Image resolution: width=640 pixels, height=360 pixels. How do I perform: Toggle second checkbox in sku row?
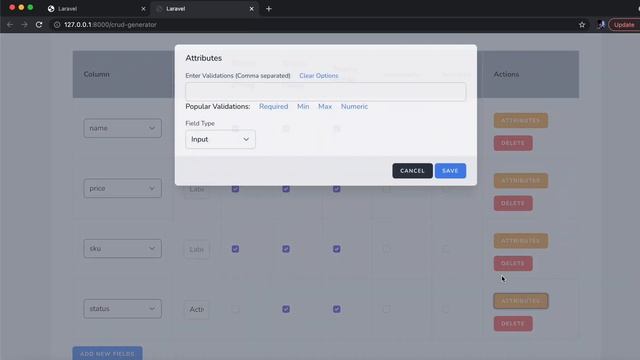(286, 249)
